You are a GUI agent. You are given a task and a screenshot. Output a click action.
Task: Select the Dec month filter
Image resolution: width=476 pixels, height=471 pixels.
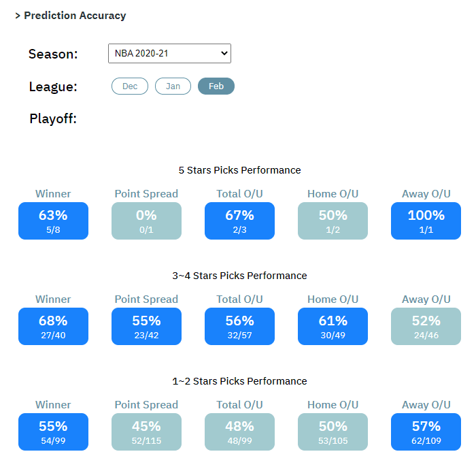(x=130, y=86)
